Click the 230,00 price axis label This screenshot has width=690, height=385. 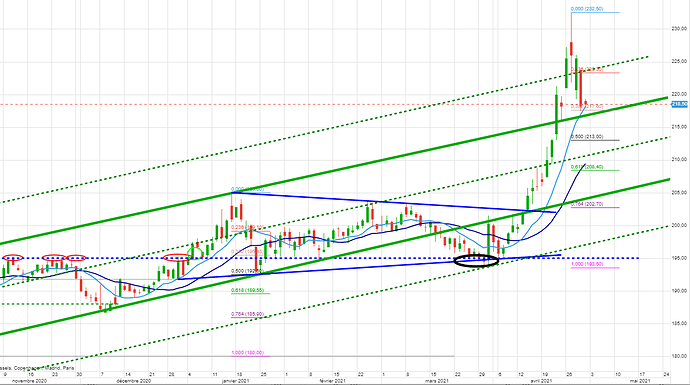pos(679,29)
